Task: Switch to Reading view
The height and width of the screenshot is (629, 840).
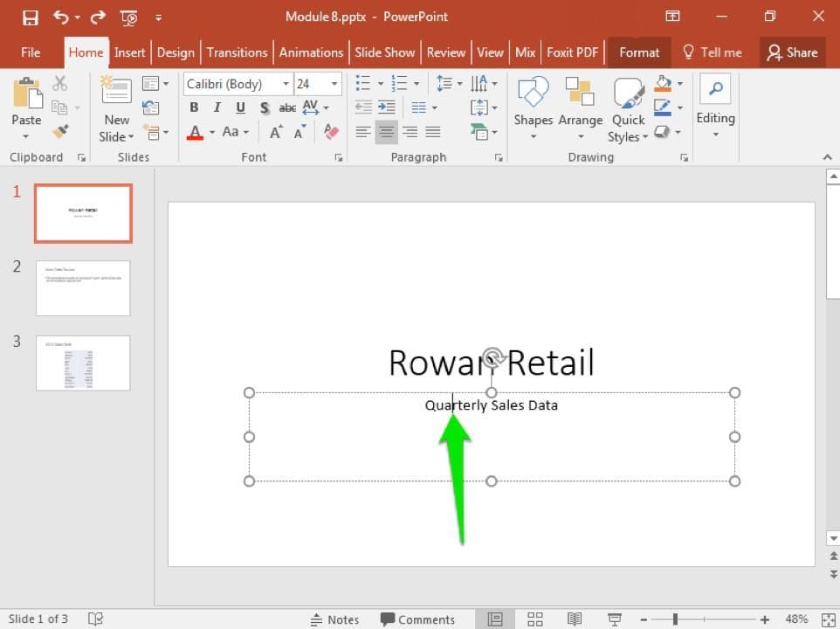Action: 575,619
